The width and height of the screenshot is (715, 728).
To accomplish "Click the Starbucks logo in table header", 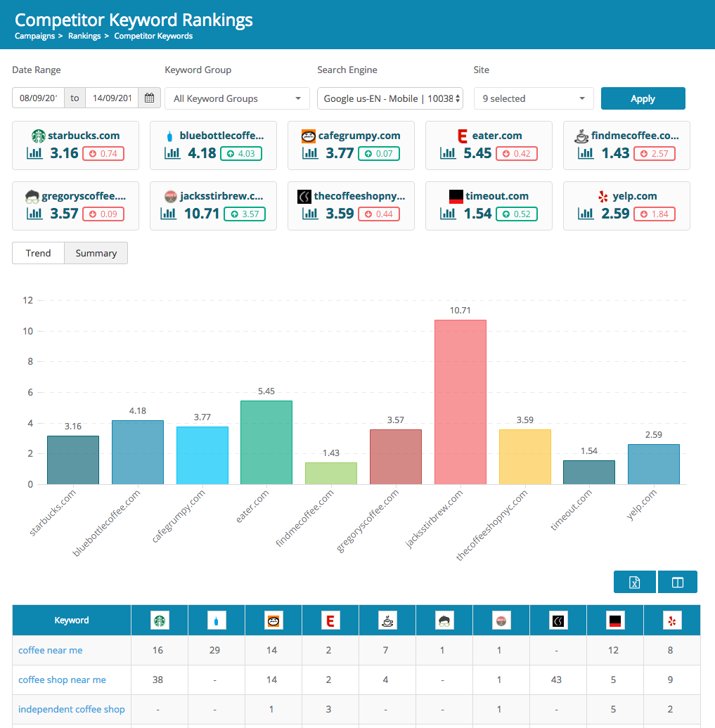I will coord(160,620).
